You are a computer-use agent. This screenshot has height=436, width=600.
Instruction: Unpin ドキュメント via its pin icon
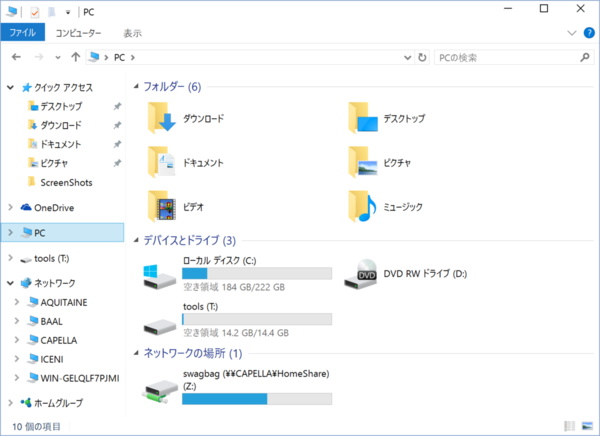tap(117, 144)
